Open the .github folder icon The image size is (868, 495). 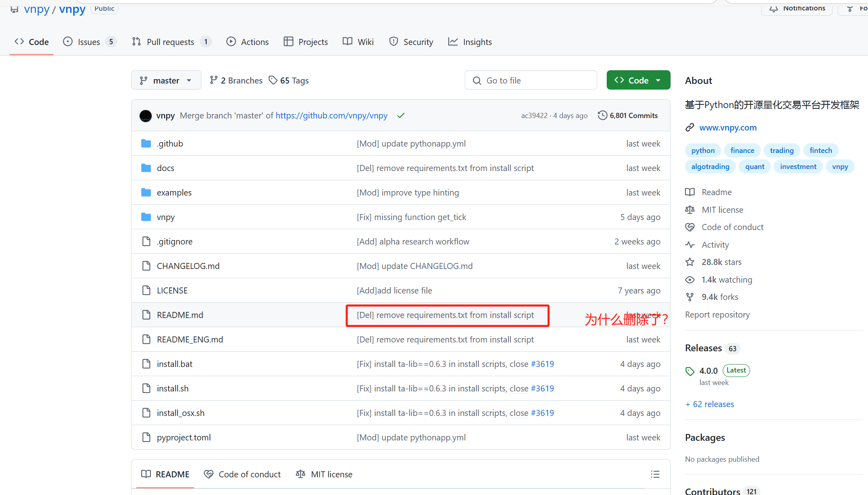(x=146, y=143)
